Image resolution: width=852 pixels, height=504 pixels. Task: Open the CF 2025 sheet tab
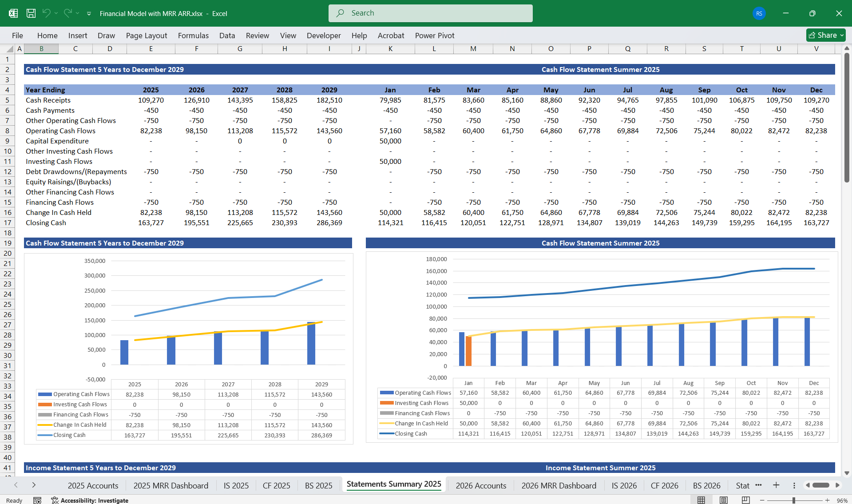276,485
